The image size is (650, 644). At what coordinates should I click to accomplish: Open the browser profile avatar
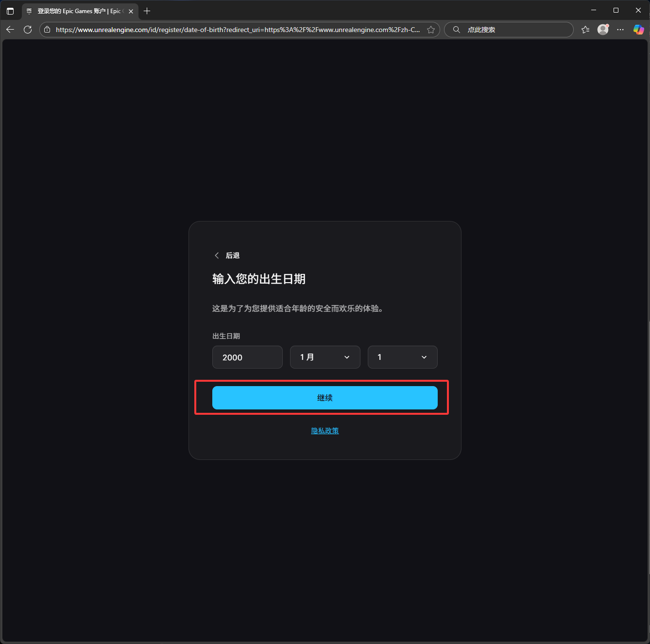(603, 30)
